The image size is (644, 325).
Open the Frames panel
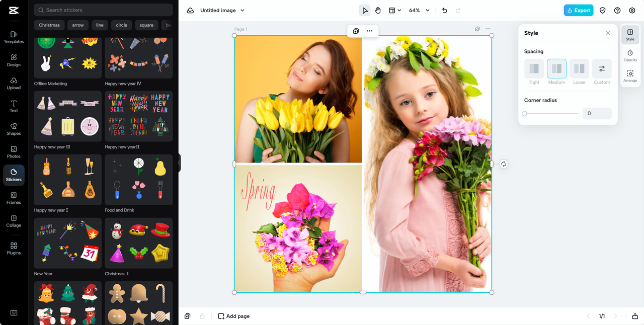click(14, 198)
